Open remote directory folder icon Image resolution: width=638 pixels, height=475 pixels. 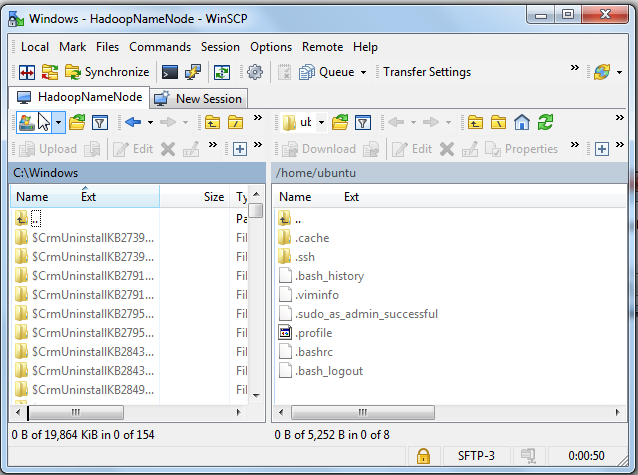pos(340,122)
